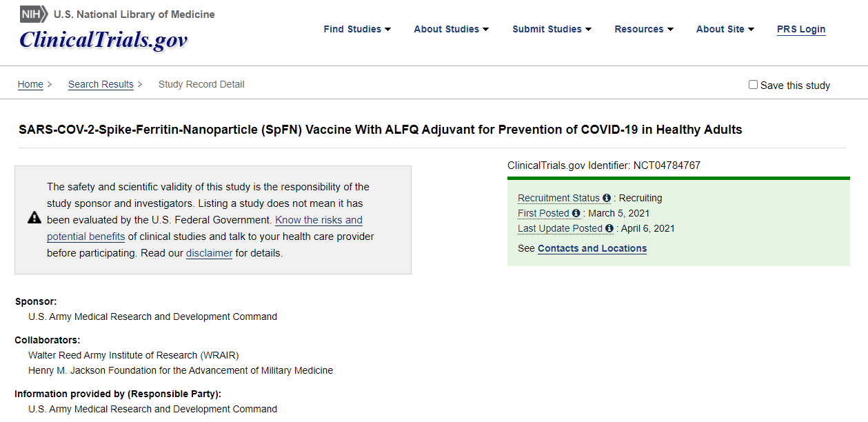Image resolution: width=868 pixels, height=422 pixels.
Task: Toggle the Save this study checkbox
Action: 753,85
